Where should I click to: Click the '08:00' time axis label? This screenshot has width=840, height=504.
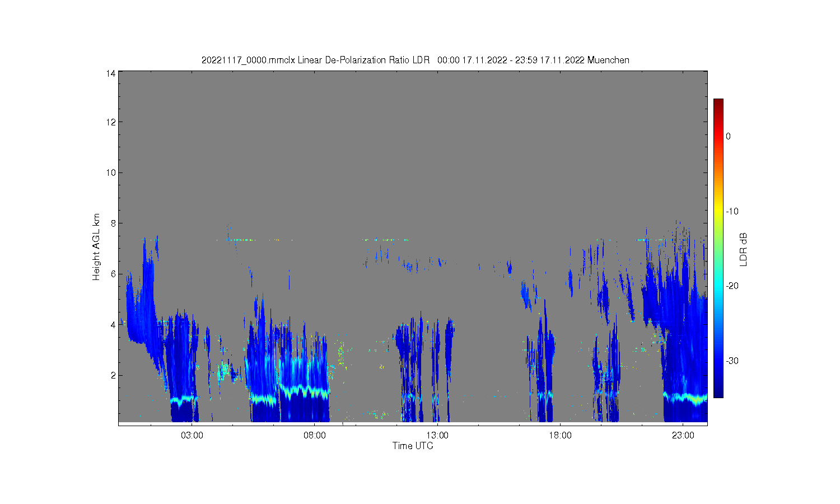pyautogui.click(x=315, y=435)
